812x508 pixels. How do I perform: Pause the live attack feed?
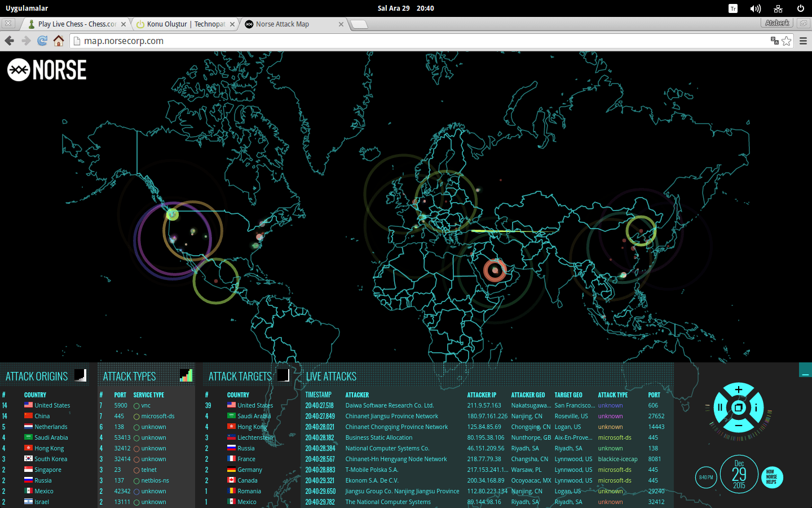(720, 408)
